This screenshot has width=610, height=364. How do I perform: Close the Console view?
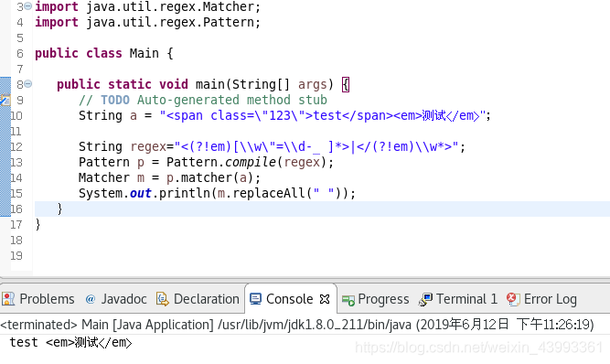[x=325, y=299]
